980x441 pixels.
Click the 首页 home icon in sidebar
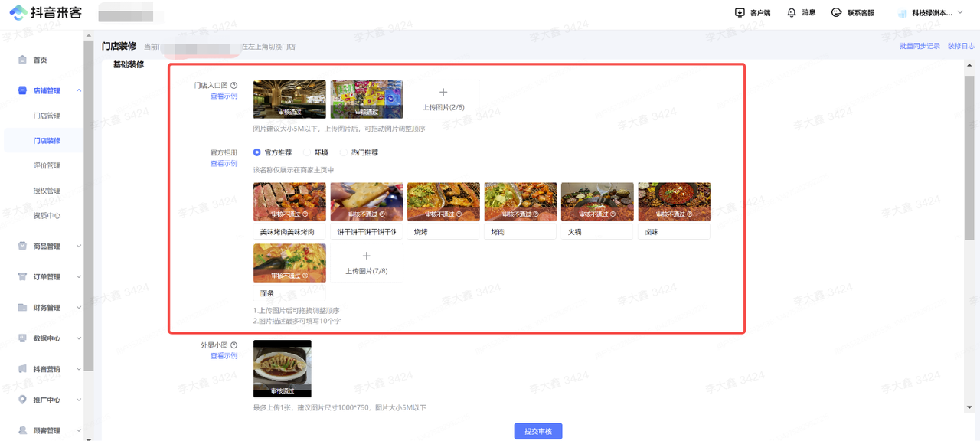(22, 60)
